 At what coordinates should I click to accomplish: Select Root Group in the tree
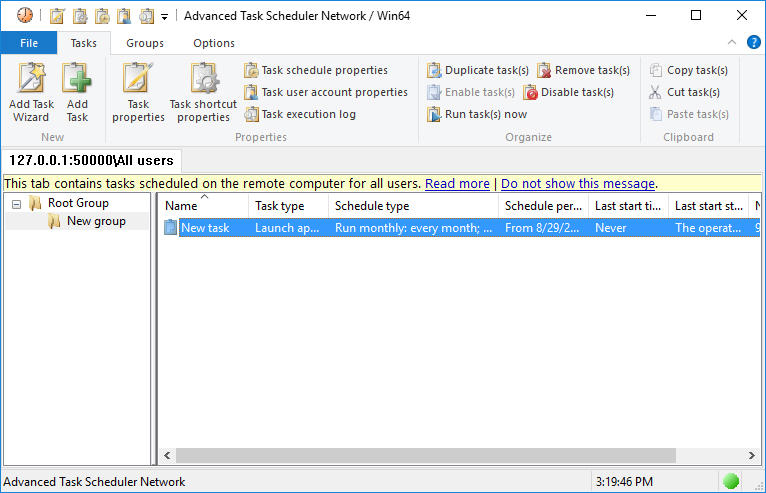click(78, 203)
